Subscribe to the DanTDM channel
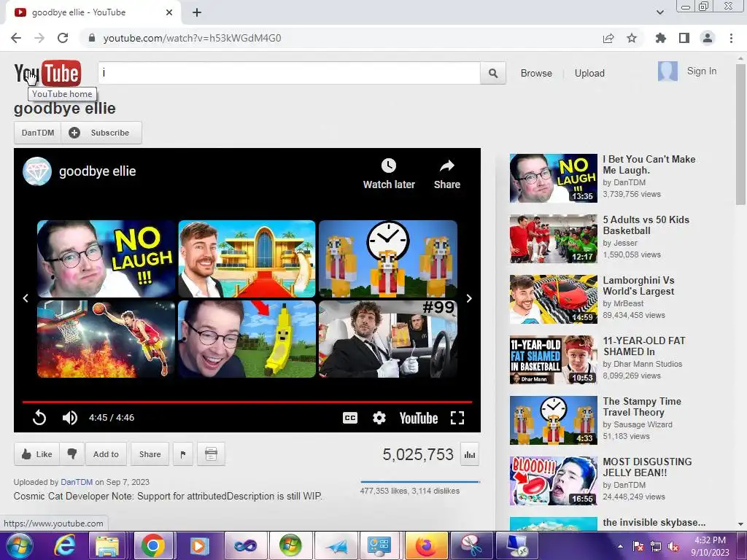Image resolution: width=747 pixels, height=560 pixels. pos(101,133)
